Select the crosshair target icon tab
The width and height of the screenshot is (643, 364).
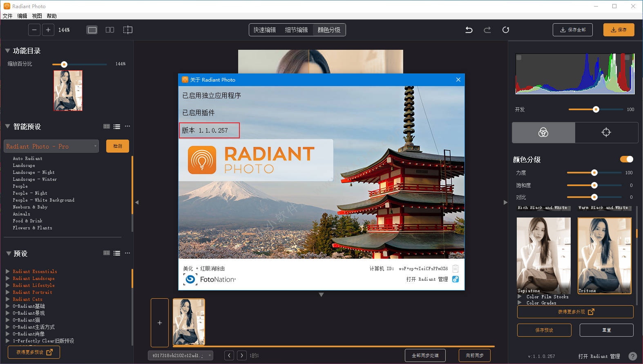tap(606, 132)
